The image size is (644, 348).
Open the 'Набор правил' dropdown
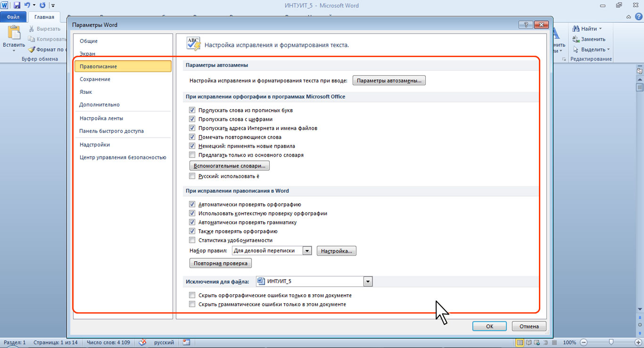307,251
